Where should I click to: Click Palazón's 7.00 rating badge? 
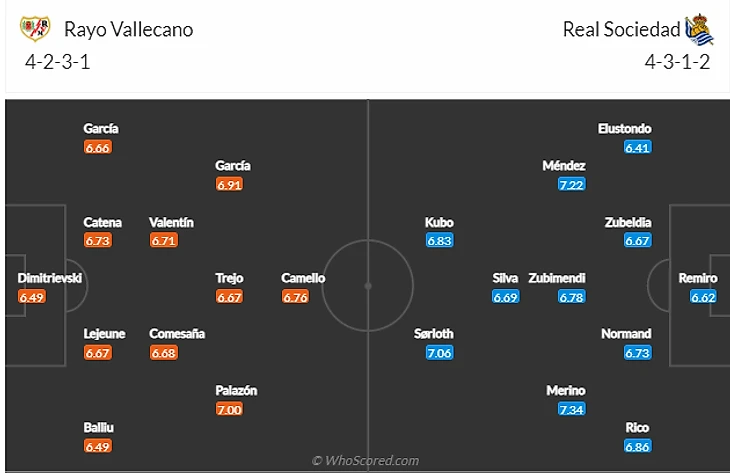pos(229,409)
